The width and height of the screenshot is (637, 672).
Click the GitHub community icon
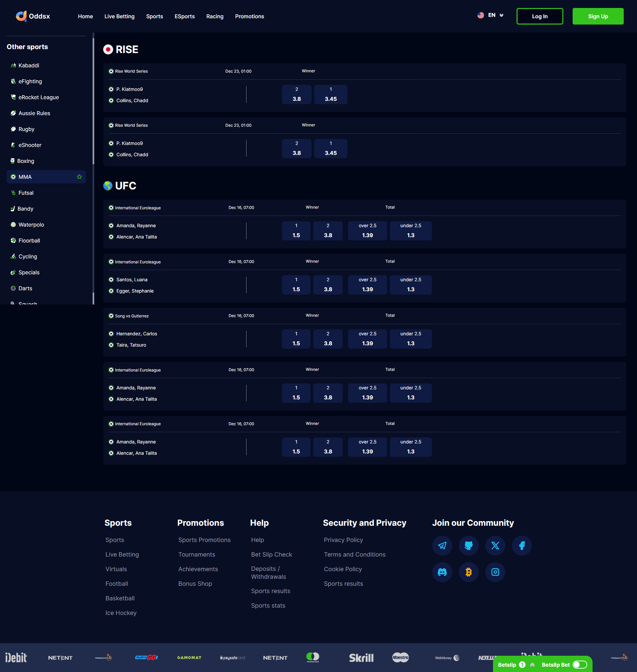[468, 545]
